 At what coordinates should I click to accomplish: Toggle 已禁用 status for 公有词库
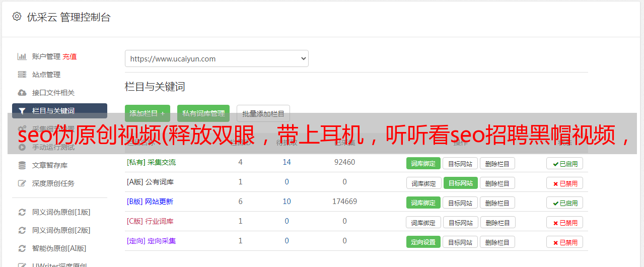tap(564, 183)
